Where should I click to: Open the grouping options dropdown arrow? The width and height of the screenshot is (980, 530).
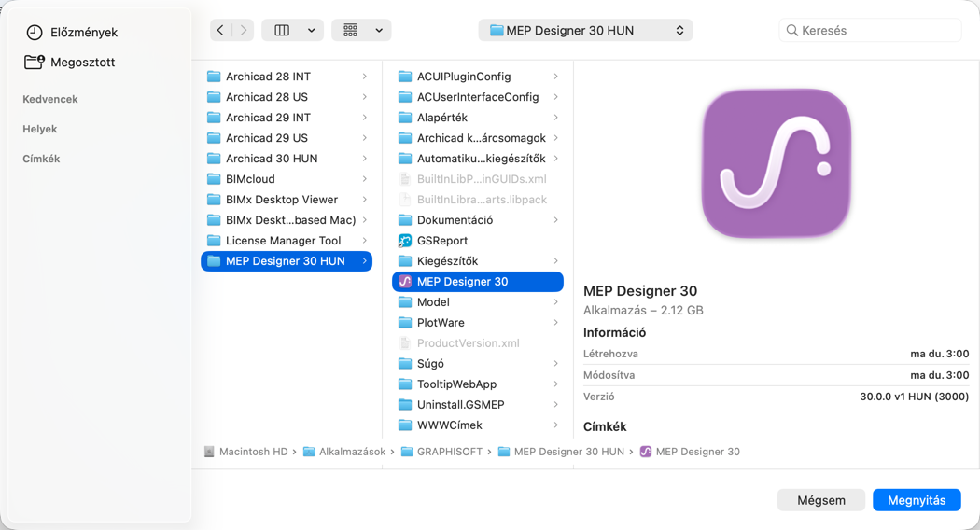pyautogui.click(x=379, y=30)
